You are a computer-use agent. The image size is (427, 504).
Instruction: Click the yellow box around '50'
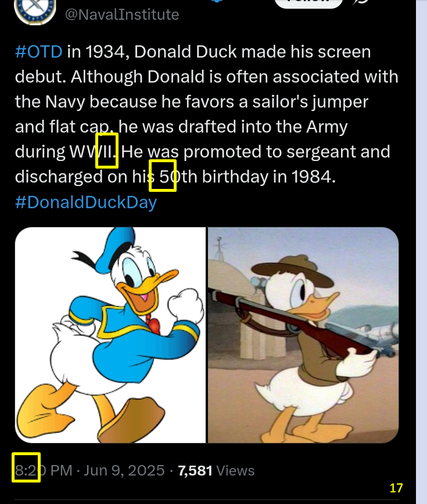163,176
